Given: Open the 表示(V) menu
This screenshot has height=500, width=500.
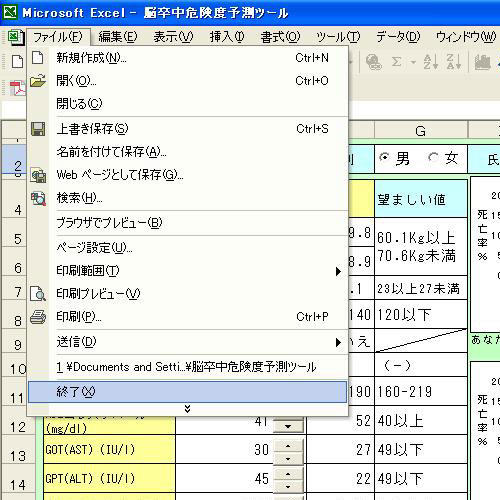Looking at the screenshot, I should (173, 37).
